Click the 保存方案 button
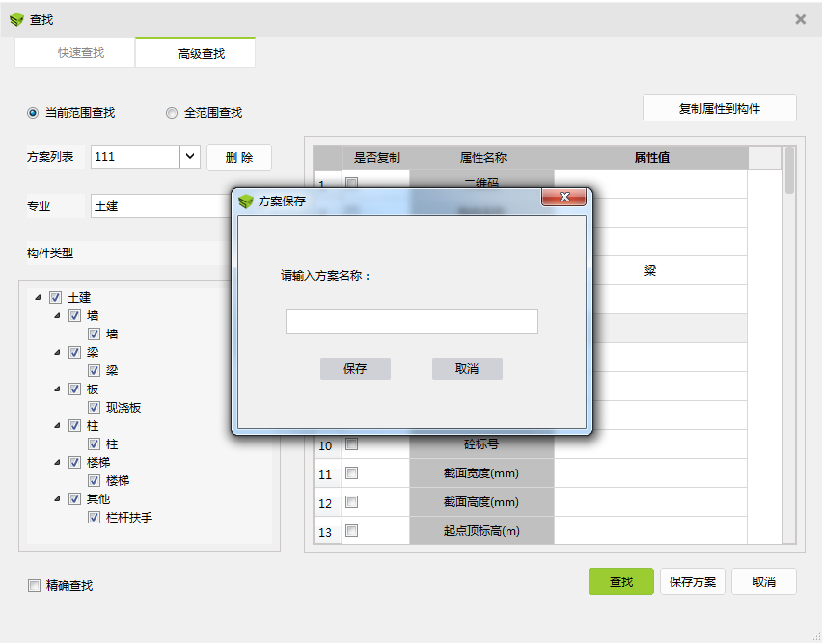The height and width of the screenshot is (644, 822). click(693, 581)
